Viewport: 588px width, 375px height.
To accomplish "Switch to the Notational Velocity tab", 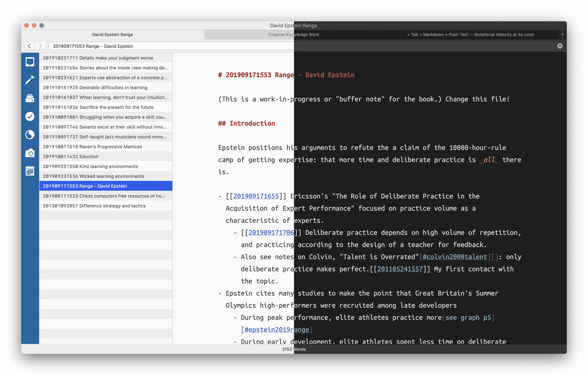I will tap(470, 35).
